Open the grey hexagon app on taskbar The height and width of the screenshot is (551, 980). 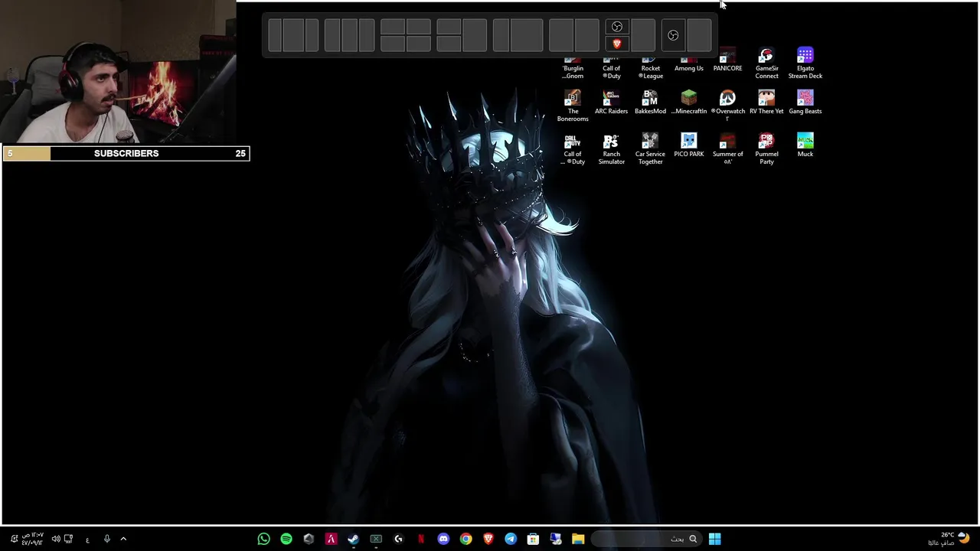coord(309,539)
